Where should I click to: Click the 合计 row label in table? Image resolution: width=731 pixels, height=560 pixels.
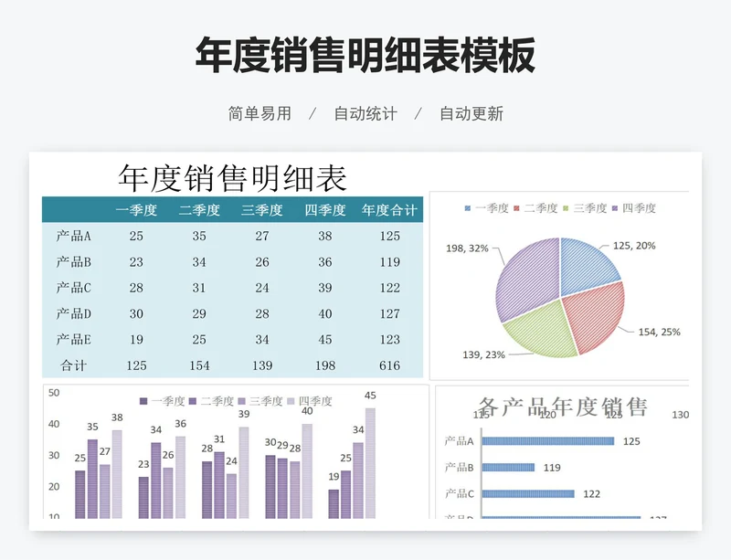tap(74, 365)
